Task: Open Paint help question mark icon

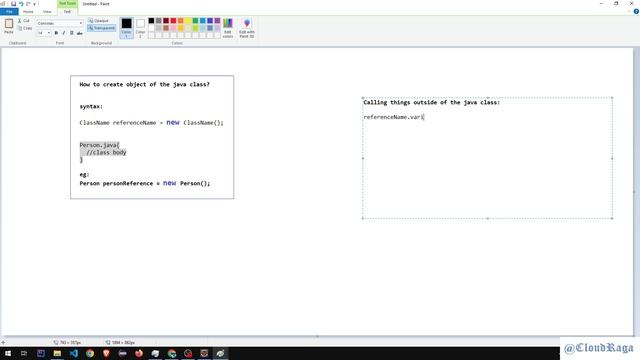Action: pos(636,11)
